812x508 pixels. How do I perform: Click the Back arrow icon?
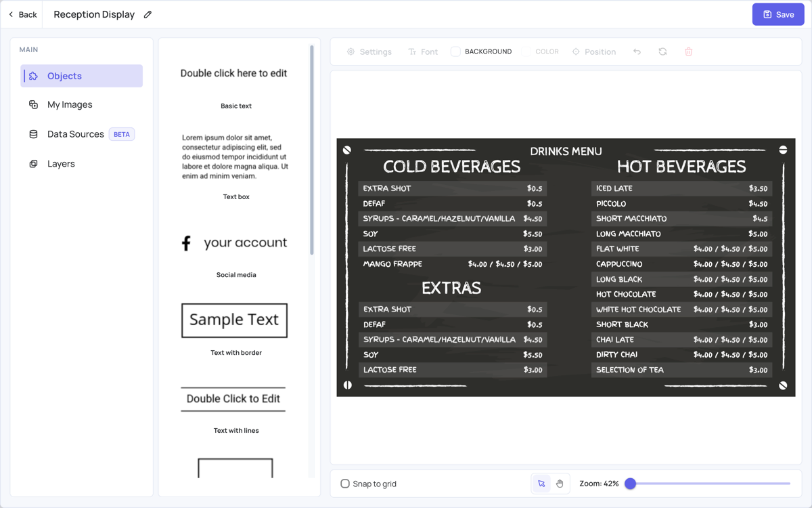point(11,14)
